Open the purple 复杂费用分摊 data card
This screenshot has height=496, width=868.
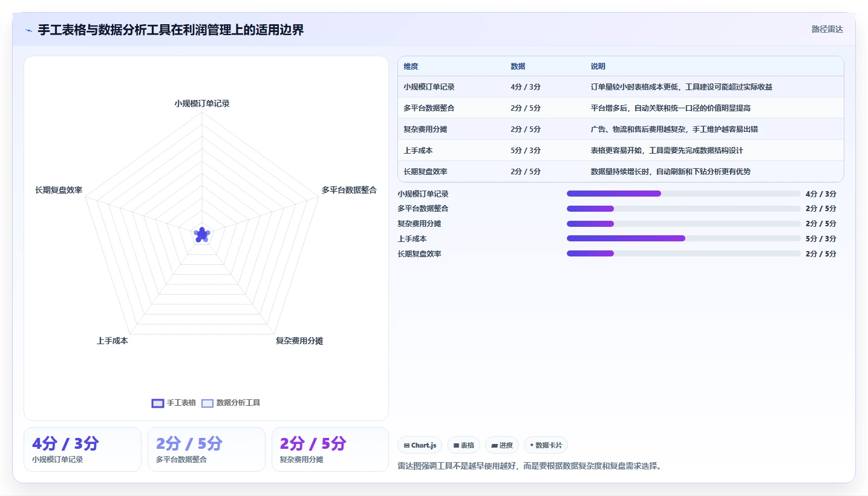tap(330, 449)
